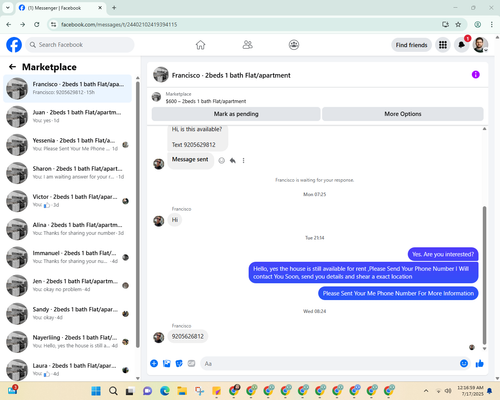
Task: React to the 'Message sent' message
Action: pyautogui.click(x=221, y=161)
